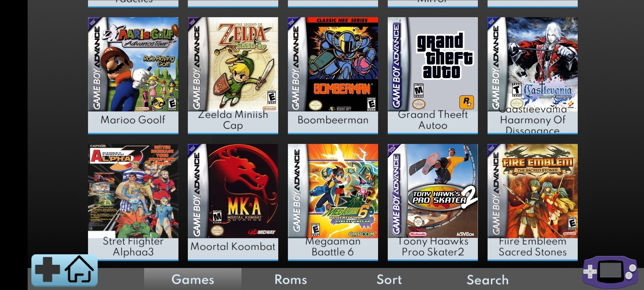This screenshot has height=290, width=644.
Task: Open Mortal Kombat Advance cover
Action: coord(233,191)
